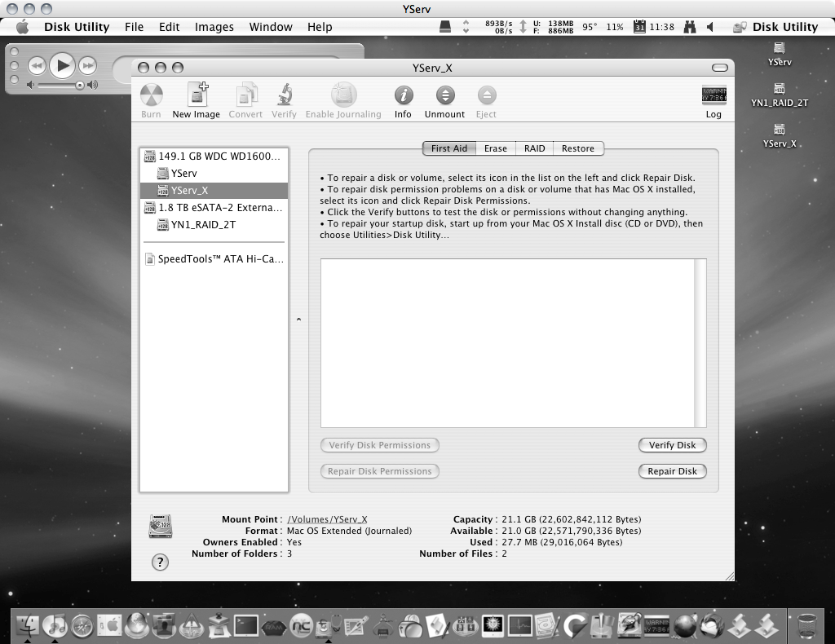Switch to the Erase tab

496,148
